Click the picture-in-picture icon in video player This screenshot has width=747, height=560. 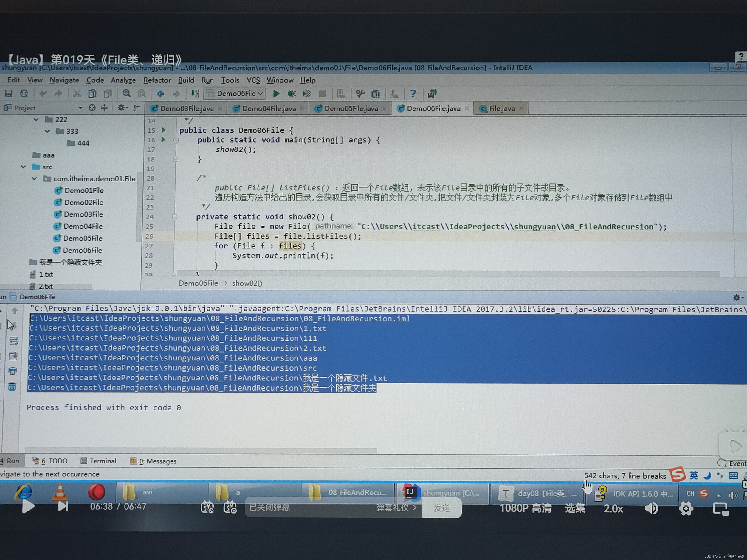click(720, 509)
